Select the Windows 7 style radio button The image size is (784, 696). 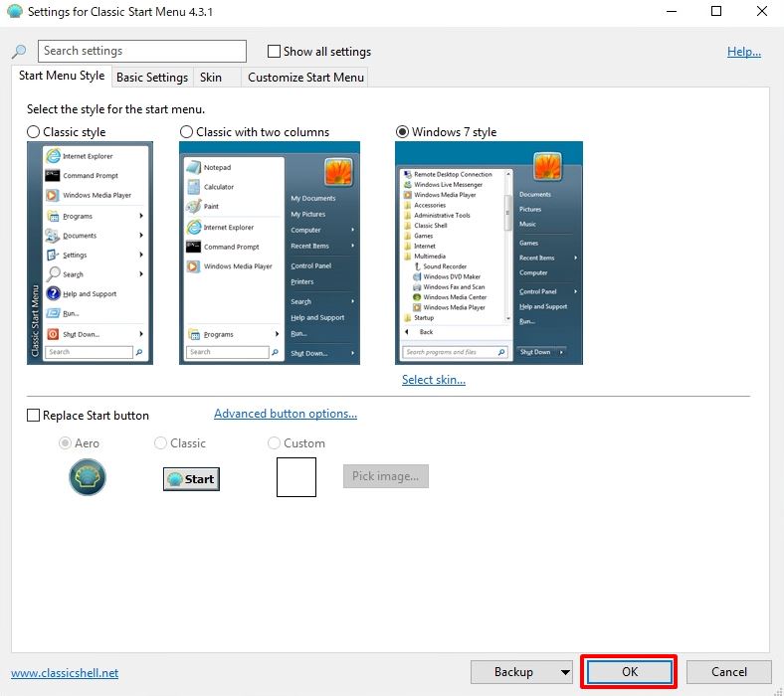click(402, 132)
